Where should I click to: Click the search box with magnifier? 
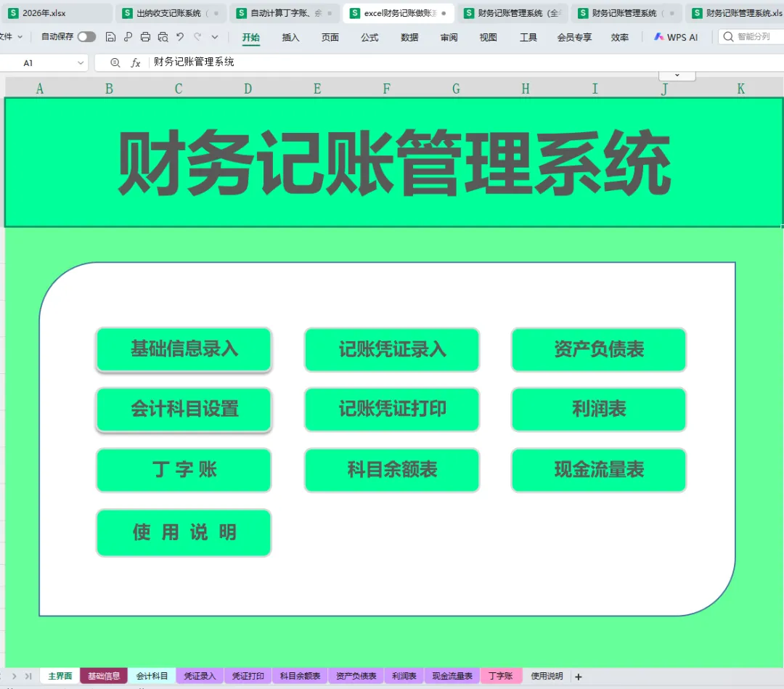751,36
